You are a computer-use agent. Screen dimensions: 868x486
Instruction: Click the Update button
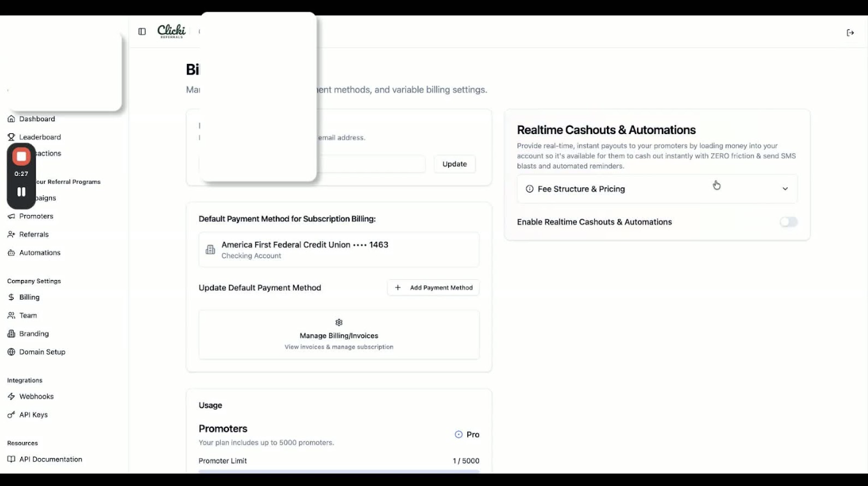(x=454, y=164)
